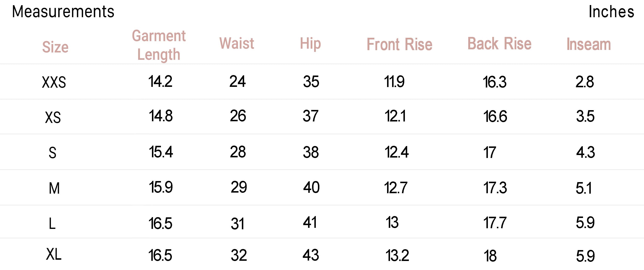Viewport: 644px width, 270px height.
Task: Select the S size row label
Action: pyautogui.click(x=52, y=153)
